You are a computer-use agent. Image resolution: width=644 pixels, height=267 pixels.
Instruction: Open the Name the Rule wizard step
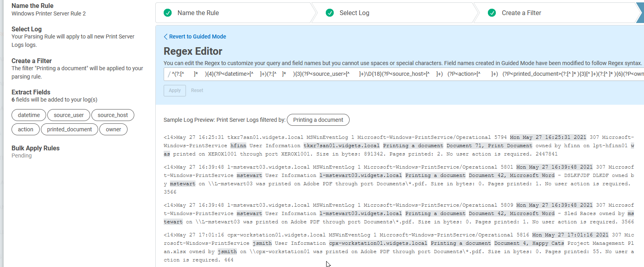pyautogui.click(x=198, y=13)
